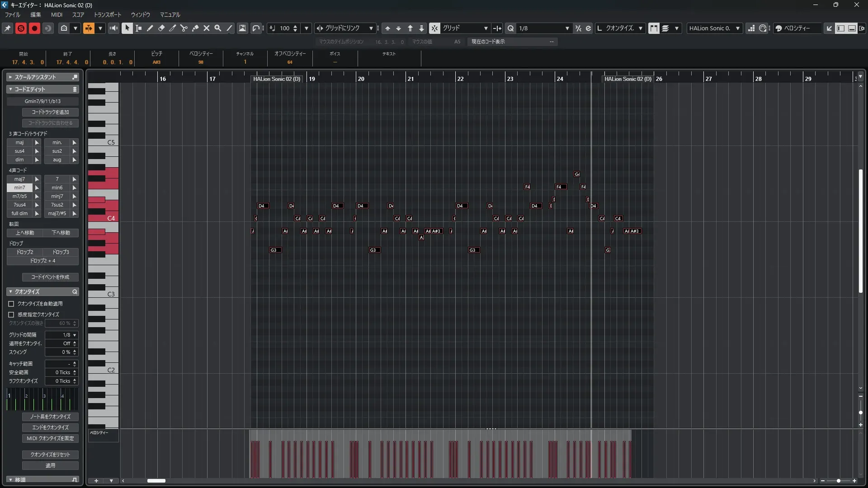Toggle the Snap on/off button
Screen dimensions: 868x488
[x=434, y=28]
